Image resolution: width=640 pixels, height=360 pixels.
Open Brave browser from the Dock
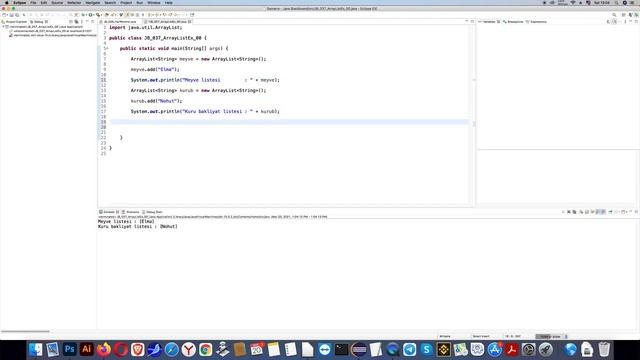pos(138,349)
